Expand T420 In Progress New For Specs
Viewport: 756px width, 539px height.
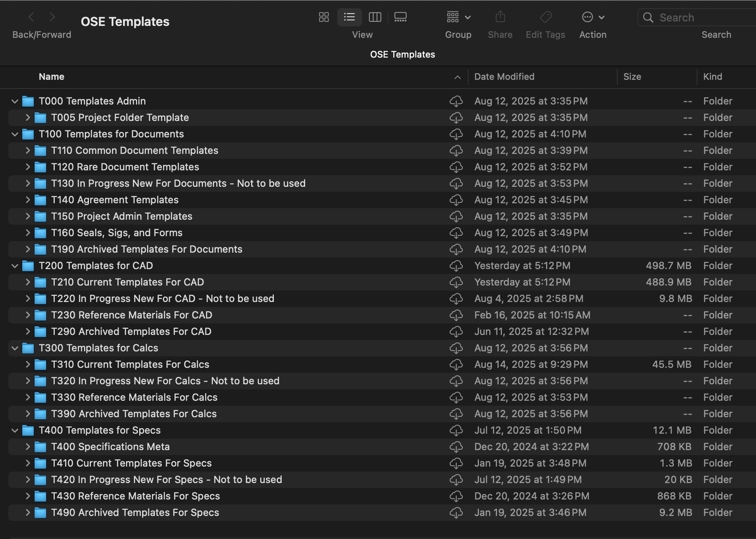click(28, 480)
